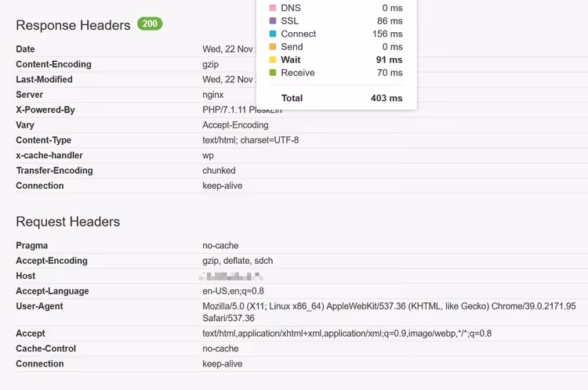Click the green 200 status badge
This screenshot has height=390, width=588.
coord(150,23)
